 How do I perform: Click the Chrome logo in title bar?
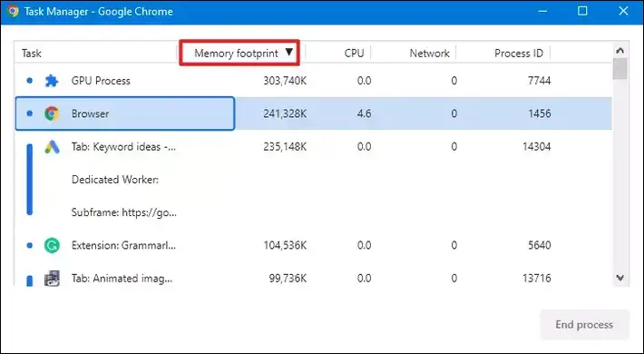(x=13, y=11)
